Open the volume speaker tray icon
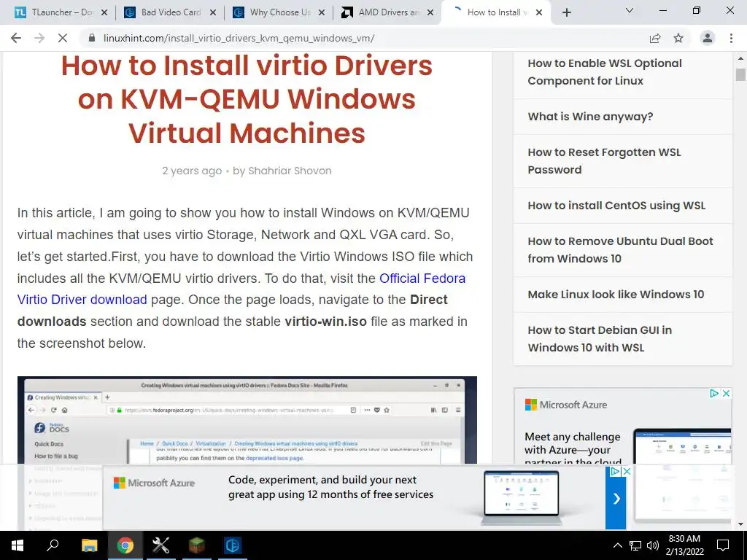 click(x=653, y=545)
